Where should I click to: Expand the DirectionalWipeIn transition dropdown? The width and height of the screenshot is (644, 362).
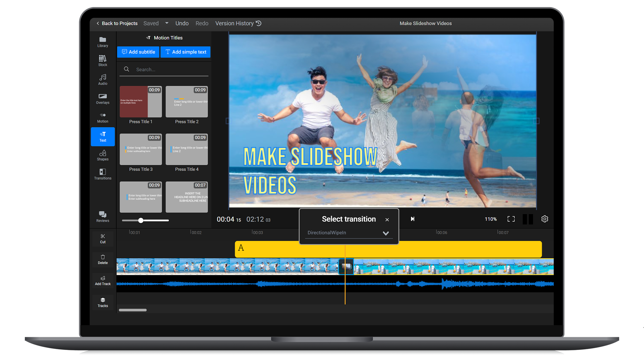(386, 233)
